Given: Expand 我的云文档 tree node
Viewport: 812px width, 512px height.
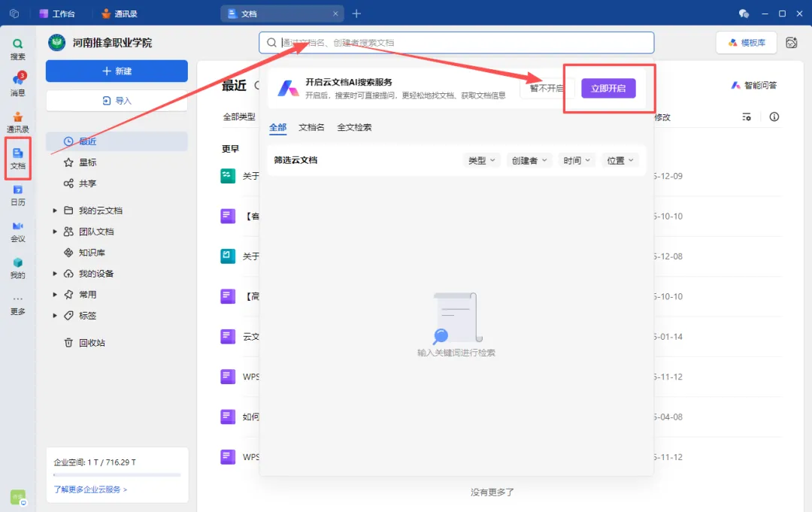Looking at the screenshot, I should (x=54, y=211).
